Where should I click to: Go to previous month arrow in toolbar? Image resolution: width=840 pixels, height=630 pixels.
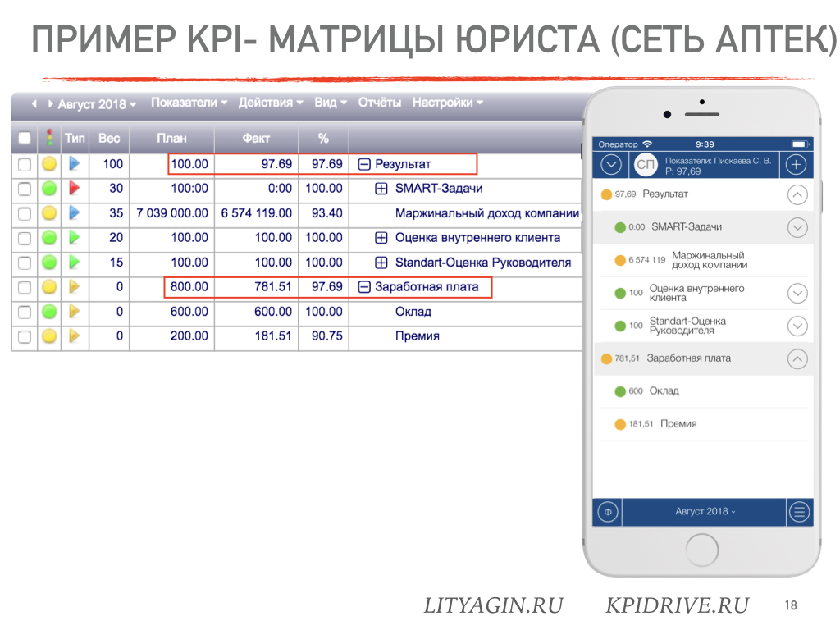point(34,103)
